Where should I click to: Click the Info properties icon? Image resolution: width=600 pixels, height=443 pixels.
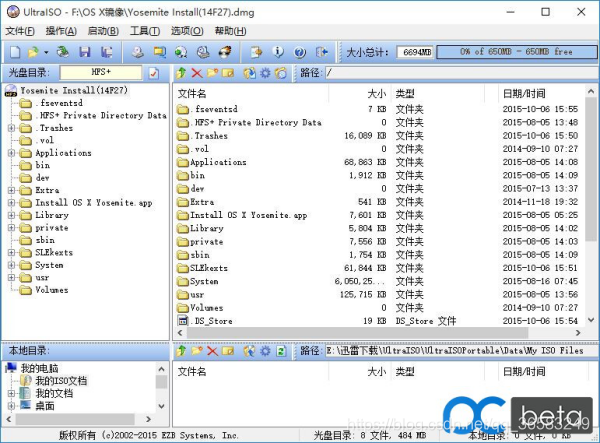click(278, 52)
